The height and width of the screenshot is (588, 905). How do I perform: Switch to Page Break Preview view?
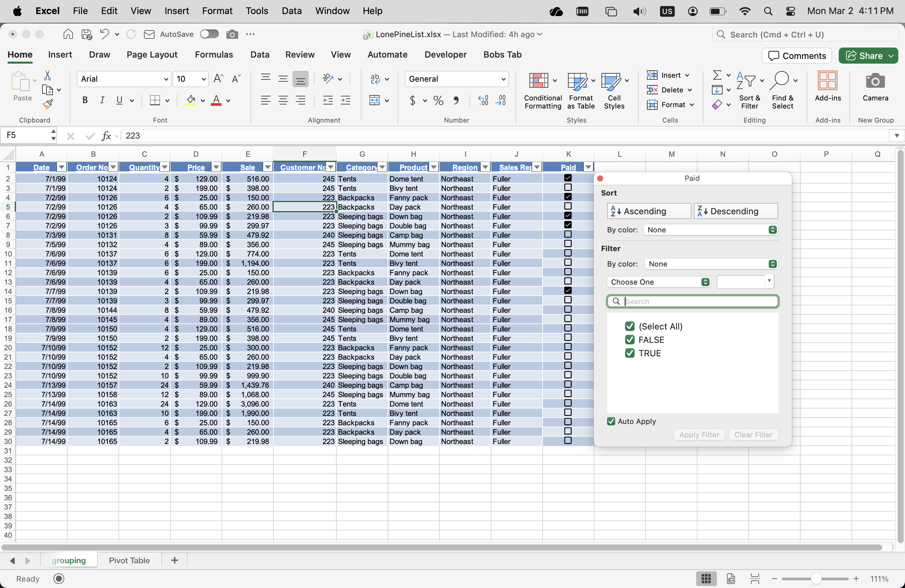tap(755, 579)
